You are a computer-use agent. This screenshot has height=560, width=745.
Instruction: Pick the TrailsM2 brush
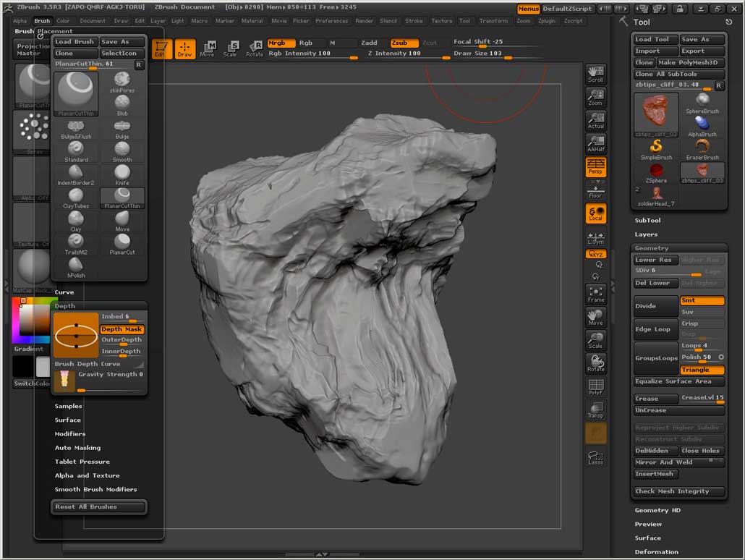point(76,242)
